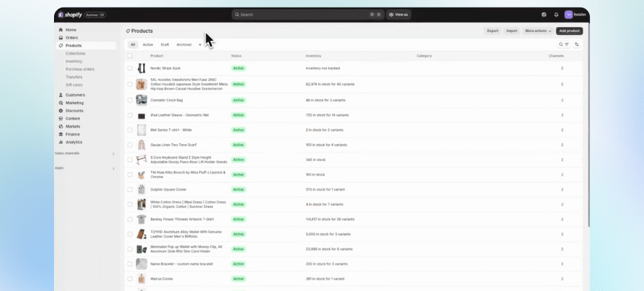Click the Discounts icon in sidebar
This screenshot has width=644, height=291.
tap(61, 111)
